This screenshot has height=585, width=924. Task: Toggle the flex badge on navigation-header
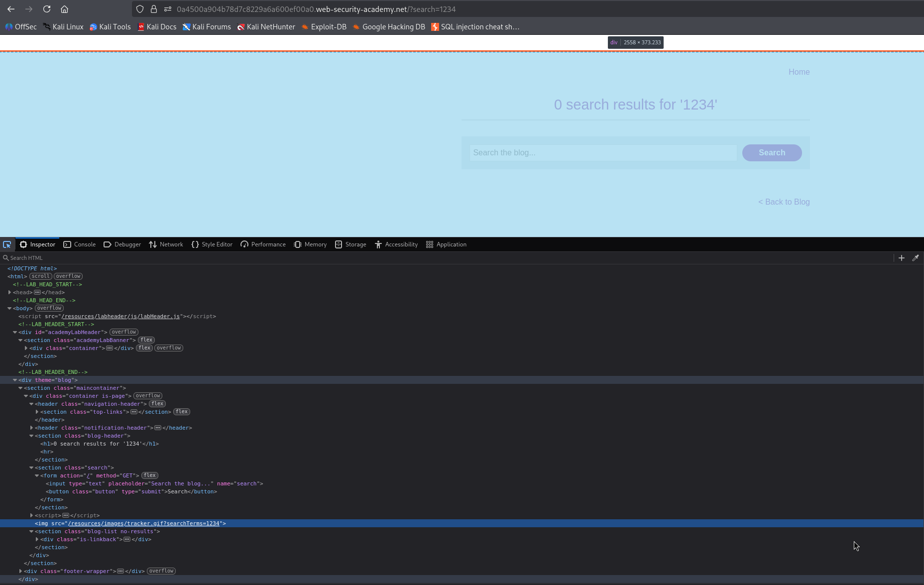(x=157, y=404)
